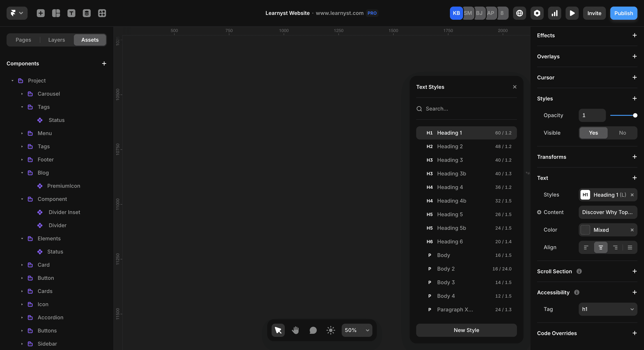Select the cursor select tool

point(278,330)
